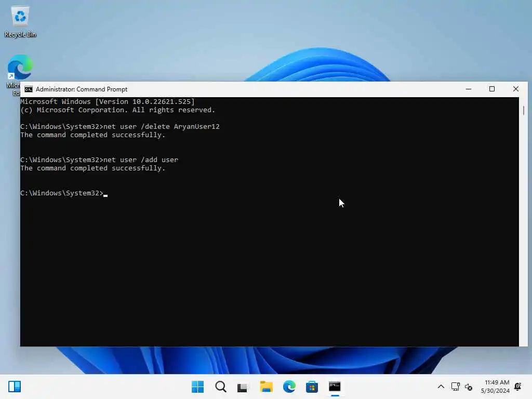This screenshot has height=399, width=532.
Task: Open notifications bell in system tray
Action: coord(518,387)
